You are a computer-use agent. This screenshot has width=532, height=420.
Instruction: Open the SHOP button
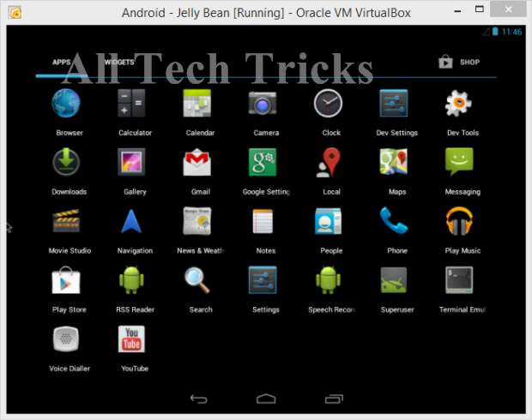459,62
